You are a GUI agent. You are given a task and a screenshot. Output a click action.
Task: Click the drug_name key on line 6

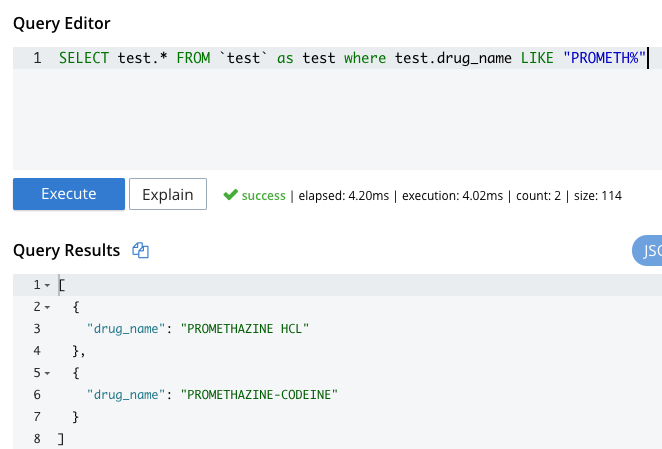click(127, 395)
